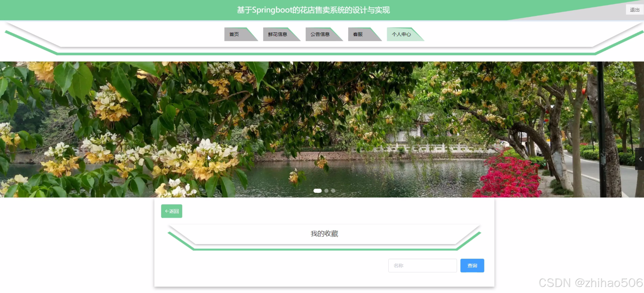Screen dimensions: 644x293
Task: Click the banner flower lake image
Action: [322, 129]
